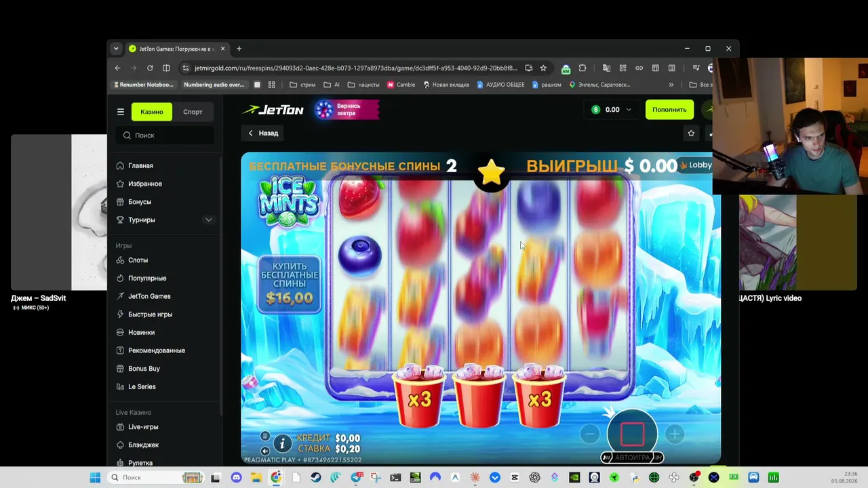The height and width of the screenshot is (488, 868).
Task: Open Турниры in the sidebar
Action: (x=141, y=220)
